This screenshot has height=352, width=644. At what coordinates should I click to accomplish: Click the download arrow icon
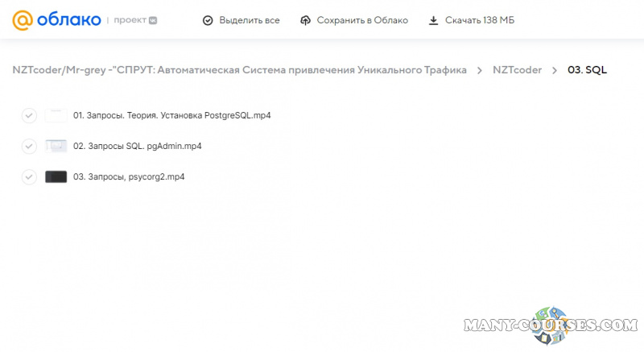[433, 20]
